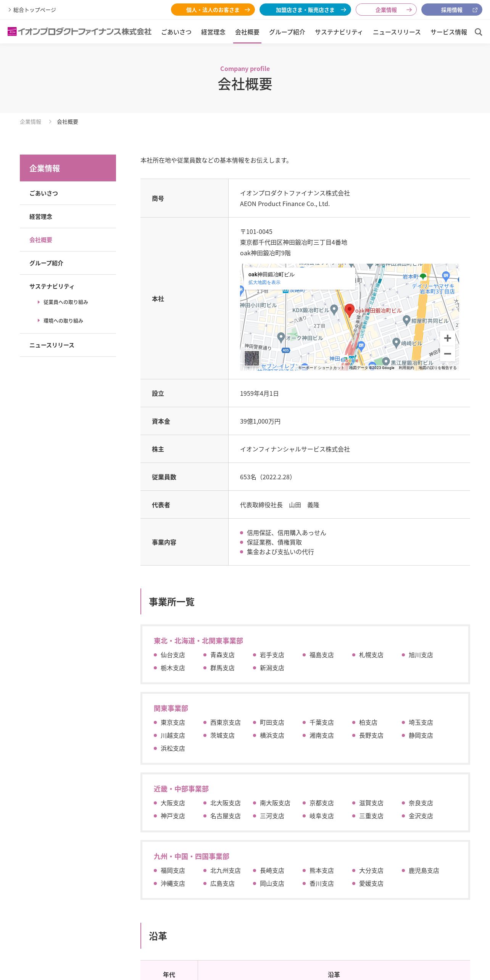
Task: Open the search magnifier icon in header
Action: (x=478, y=32)
